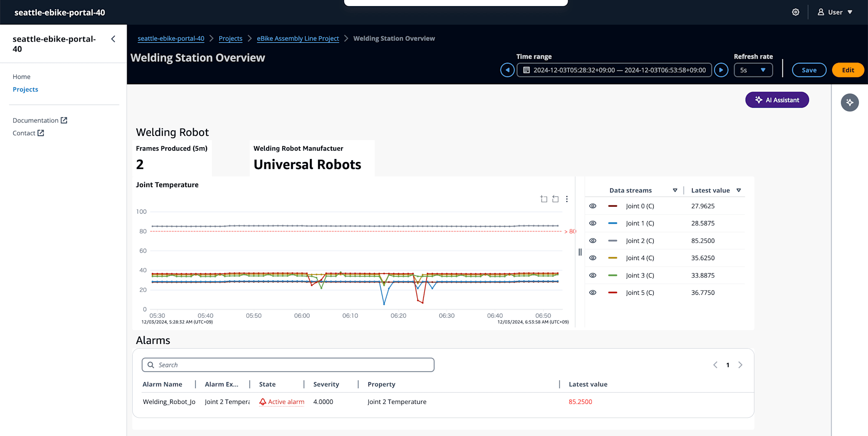This screenshot has height=436, width=868.
Task: Hide the Joint 4 (C) data stream
Action: coord(593,258)
